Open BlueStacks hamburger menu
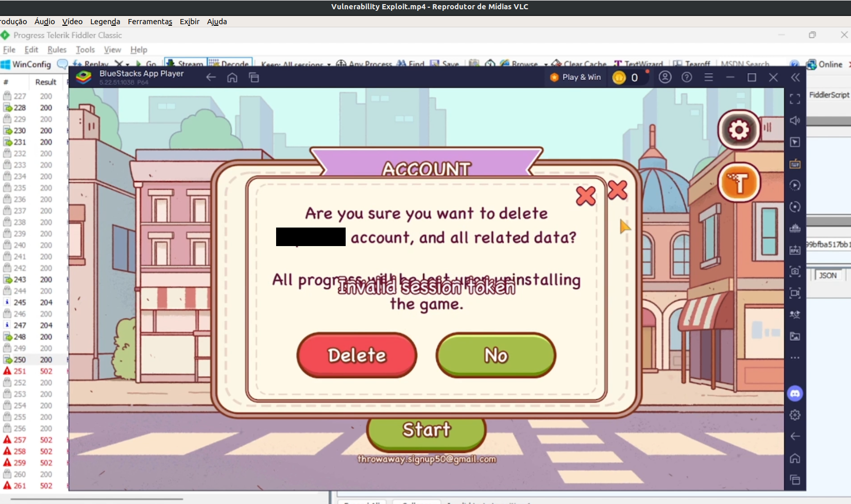This screenshot has width=851, height=504. point(709,77)
